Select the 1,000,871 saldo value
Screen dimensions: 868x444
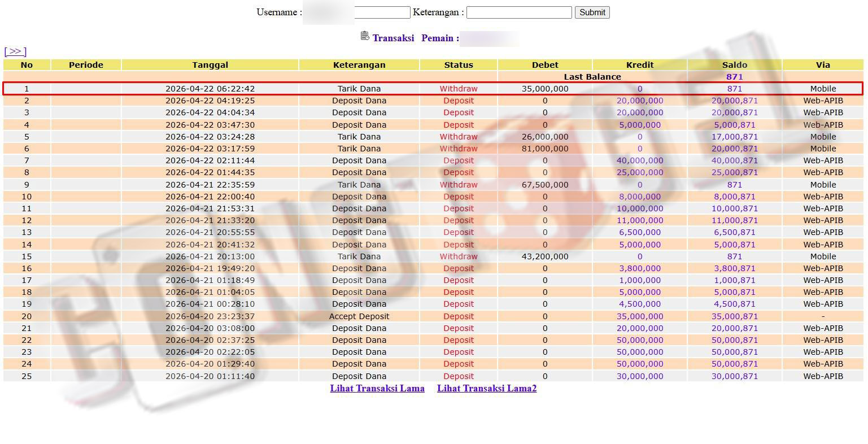pos(735,280)
